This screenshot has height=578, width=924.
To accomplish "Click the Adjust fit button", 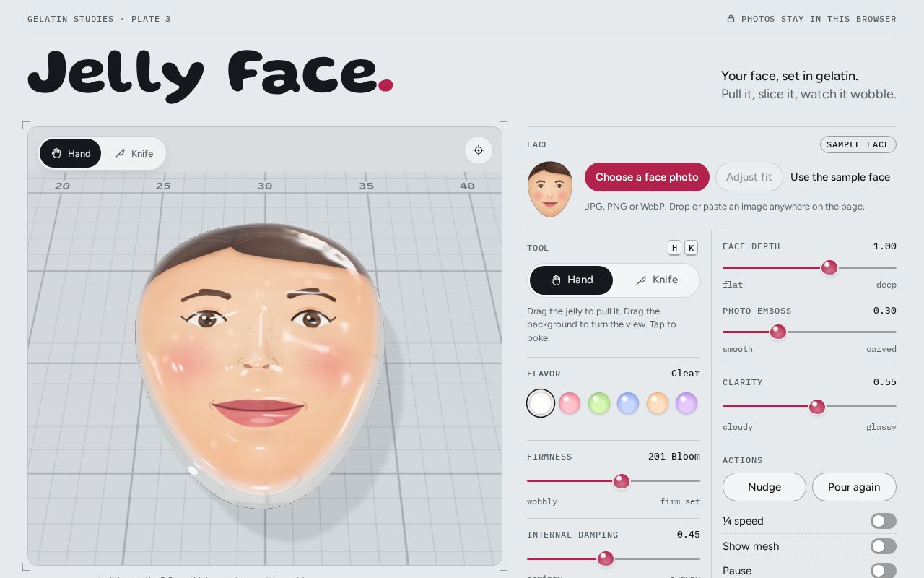I will point(749,177).
